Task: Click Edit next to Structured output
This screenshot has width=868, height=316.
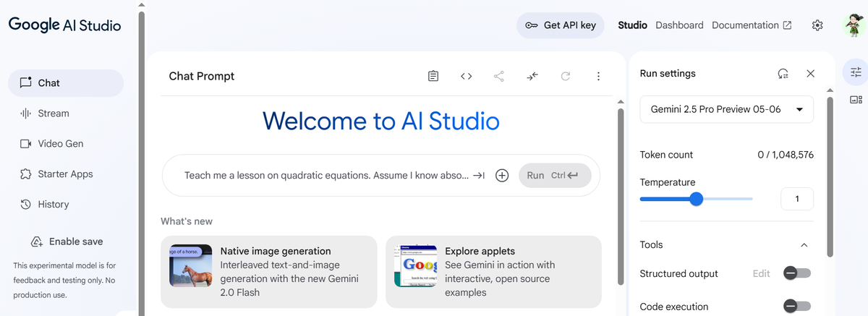Action: pyautogui.click(x=761, y=274)
